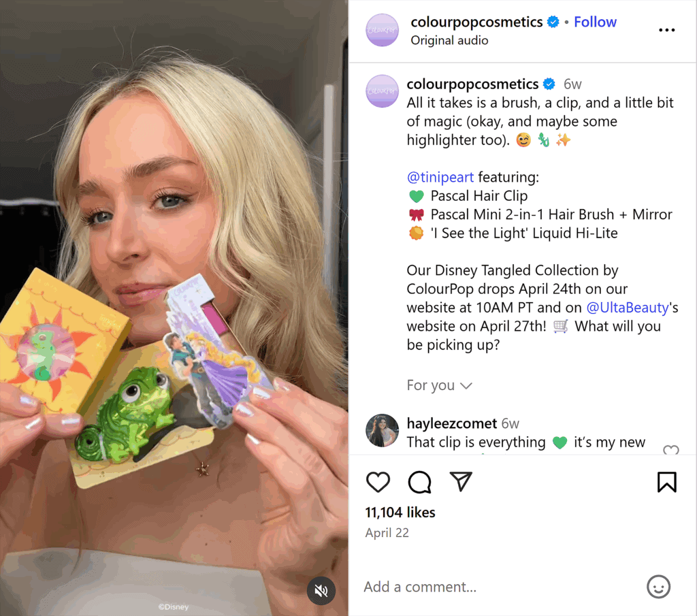Select the colourpopcosmetics username in the header
The height and width of the screenshot is (616, 697).
click(478, 22)
